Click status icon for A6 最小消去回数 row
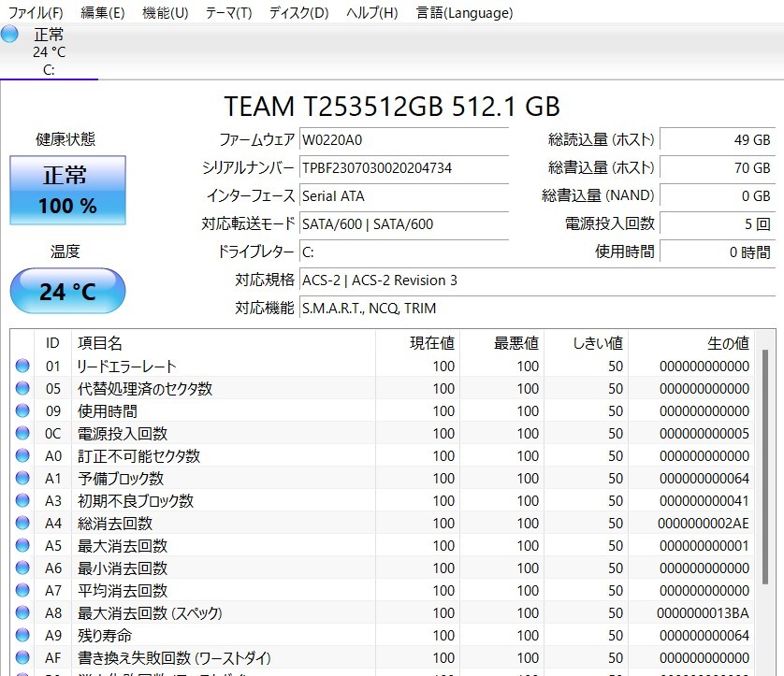The image size is (784, 676). click(x=22, y=568)
